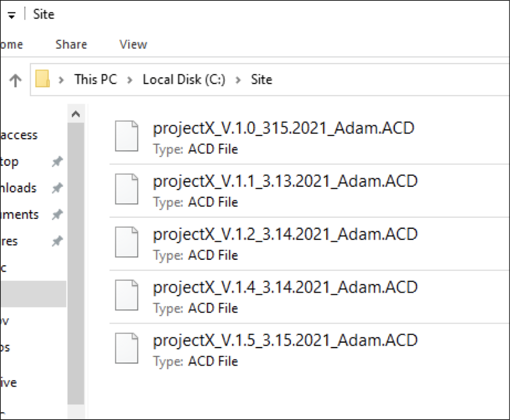Open the Share ribbon tab
This screenshot has height=420, width=510.
point(71,44)
